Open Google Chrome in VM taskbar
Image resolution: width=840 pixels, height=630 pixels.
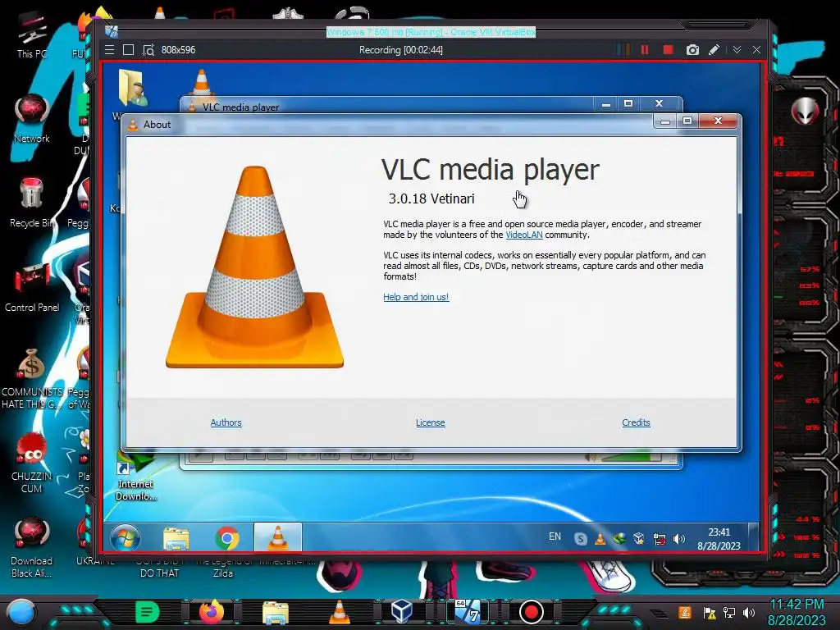click(227, 538)
